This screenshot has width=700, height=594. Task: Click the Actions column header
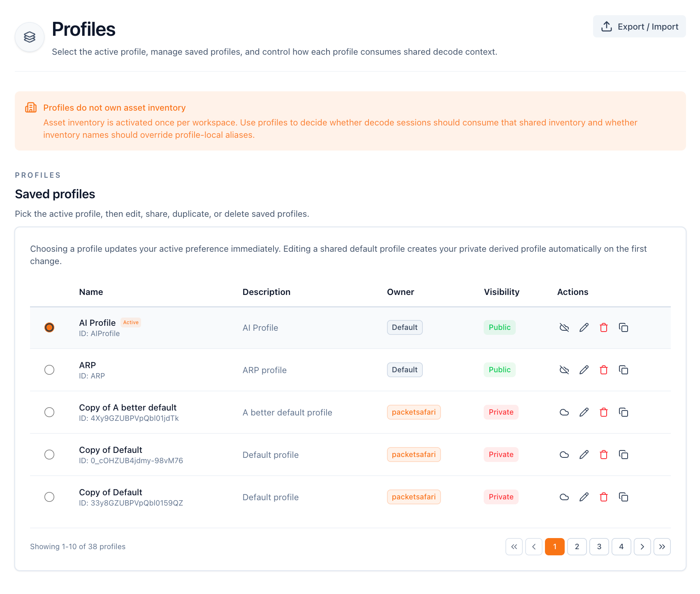[x=573, y=292]
